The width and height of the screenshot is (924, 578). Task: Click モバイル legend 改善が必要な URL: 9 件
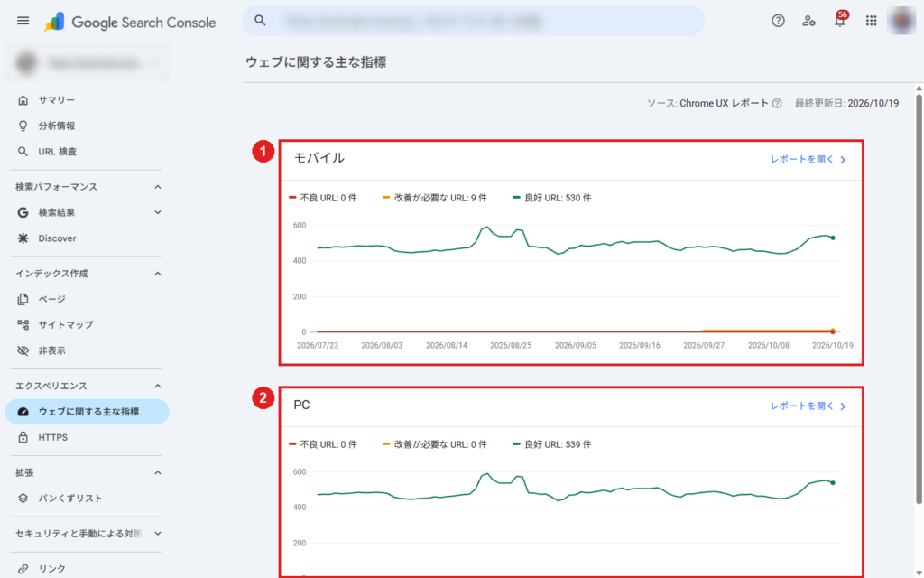[x=435, y=198]
